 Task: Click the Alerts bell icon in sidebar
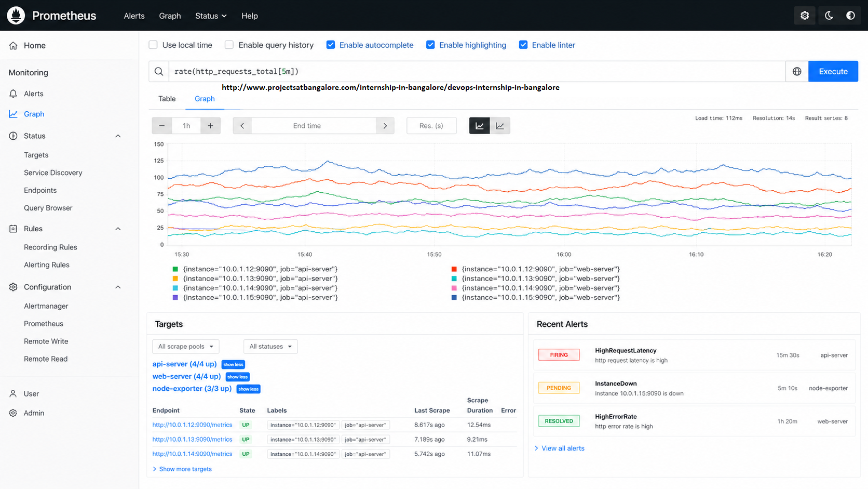13,94
